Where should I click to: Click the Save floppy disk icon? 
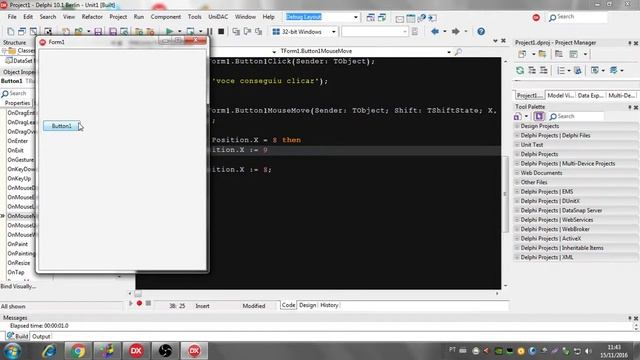(98, 31)
